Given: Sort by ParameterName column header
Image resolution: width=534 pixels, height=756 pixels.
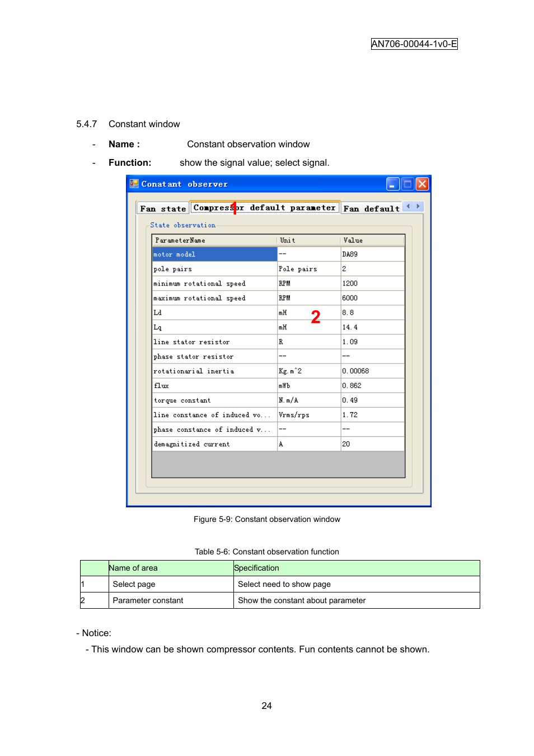Looking at the screenshot, I should pyautogui.click(x=215, y=240).
